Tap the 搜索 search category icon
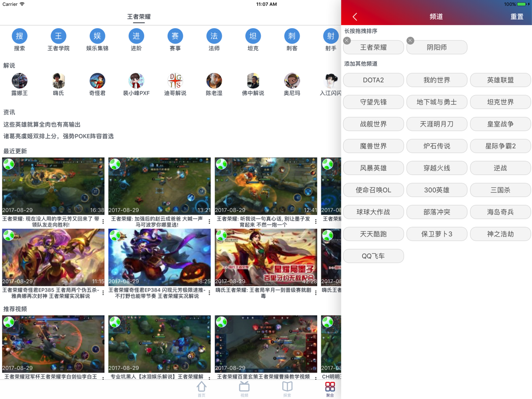This screenshot has width=532, height=399. tap(19, 36)
